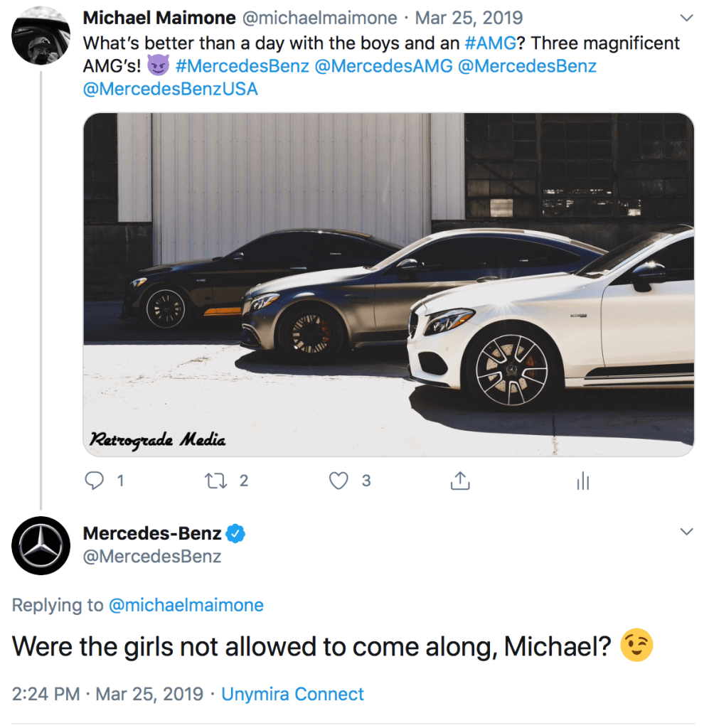Open the Unymira Connect source link

pos(292,694)
